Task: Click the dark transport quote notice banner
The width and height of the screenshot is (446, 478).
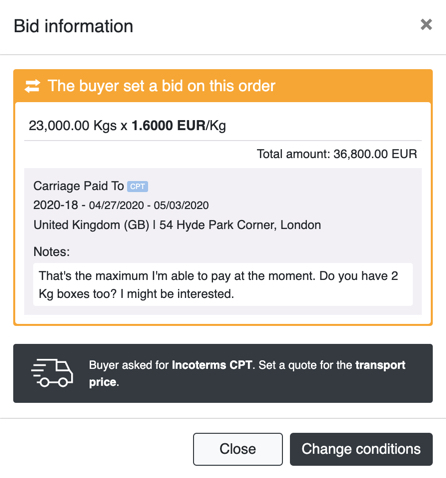Action: (x=223, y=373)
